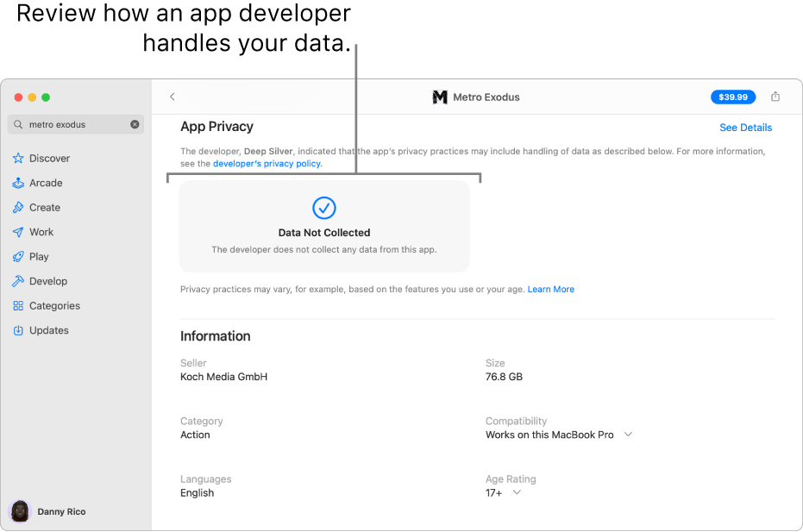Image resolution: width=803 pixels, height=532 pixels.
Task: Click the share icon in toolbar
Action: 775,97
